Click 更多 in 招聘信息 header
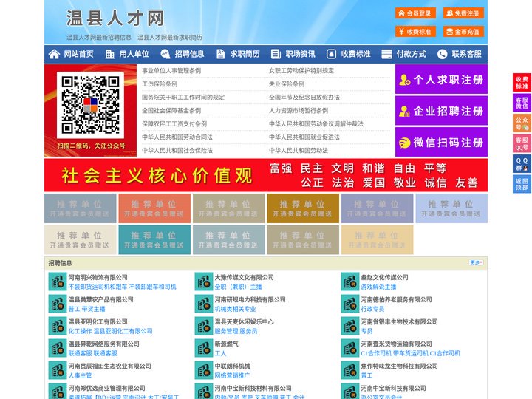532x399 pixels. [x=477, y=262]
